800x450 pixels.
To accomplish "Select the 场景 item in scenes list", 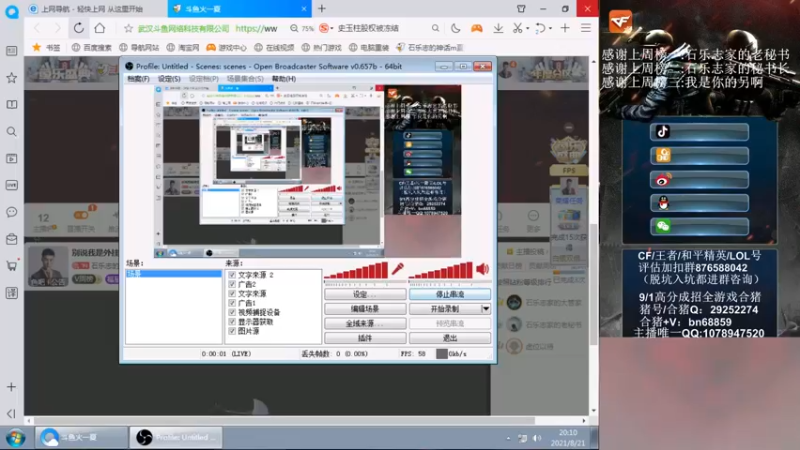I will click(x=173, y=274).
